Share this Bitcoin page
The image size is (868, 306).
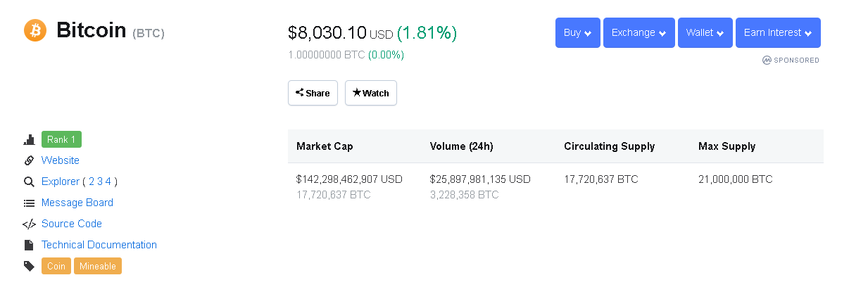(x=313, y=93)
